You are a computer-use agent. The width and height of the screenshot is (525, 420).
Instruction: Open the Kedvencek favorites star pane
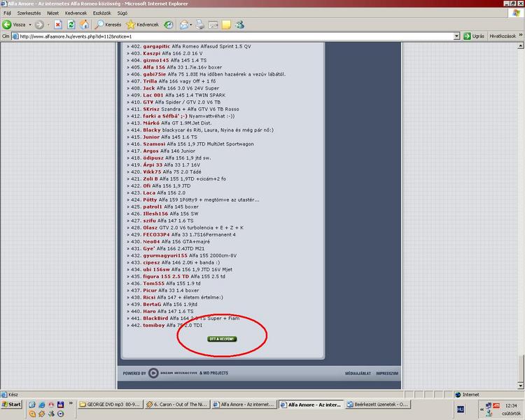142,24
